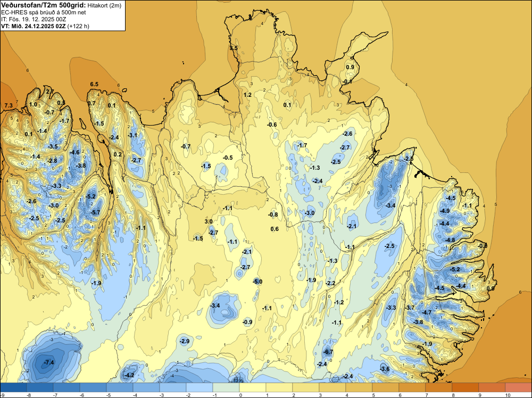
Task: Click the -5.0 temperature value
Action: [x=257, y=281]
